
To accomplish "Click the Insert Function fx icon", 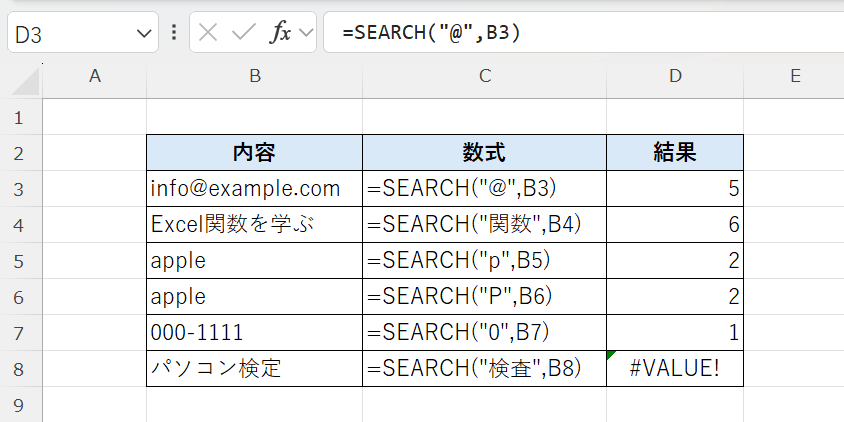I will 281,32.
